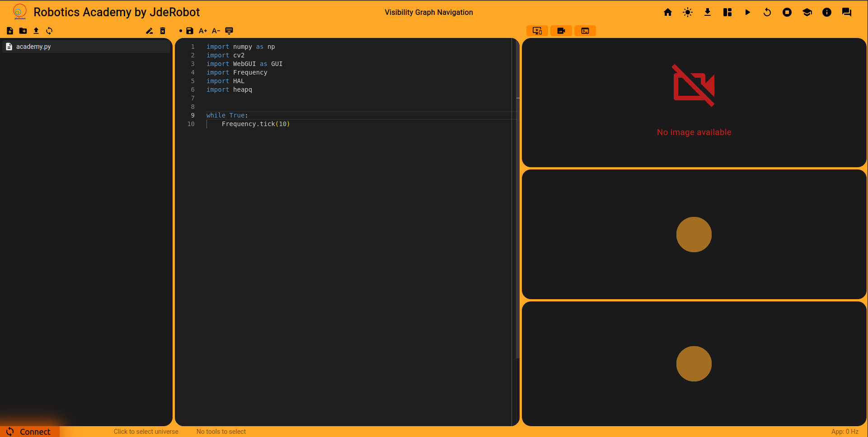Open the 'Click to select universe' selector
This screenshot has width=868, height=437.
click(146, 432)
